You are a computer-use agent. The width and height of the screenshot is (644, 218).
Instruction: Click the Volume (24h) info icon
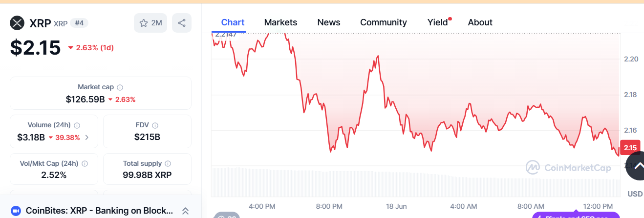pos(77,125)
